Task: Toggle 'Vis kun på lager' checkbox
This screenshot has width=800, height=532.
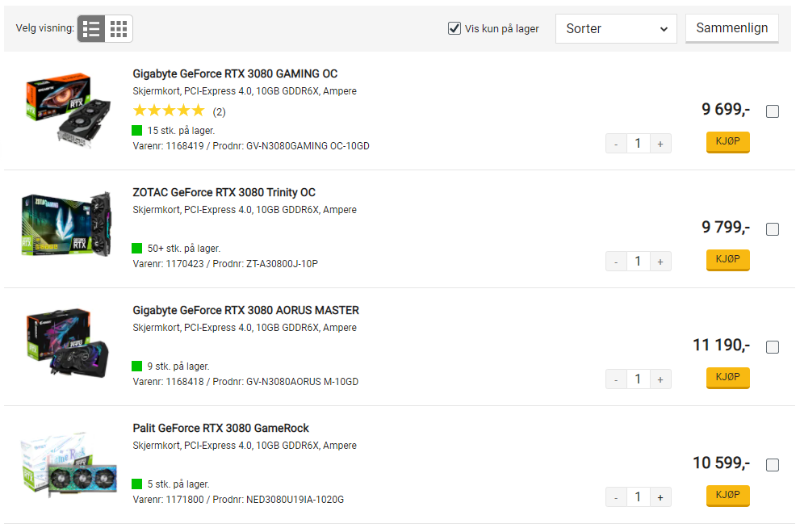Action: click(x=454, y=28)
